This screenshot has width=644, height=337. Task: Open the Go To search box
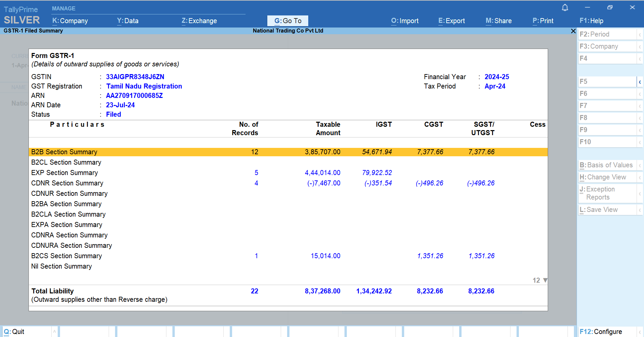point(287,21)
